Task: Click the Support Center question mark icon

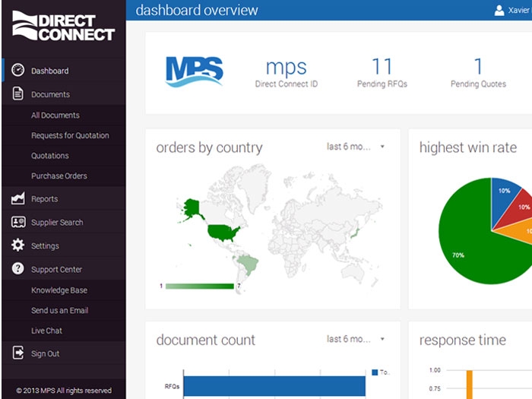Action: point(17,268)
